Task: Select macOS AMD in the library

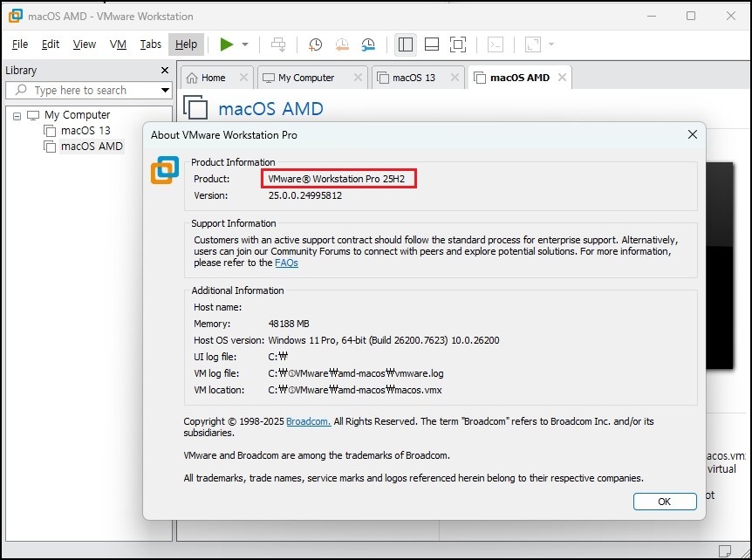Action: [92, 147]
